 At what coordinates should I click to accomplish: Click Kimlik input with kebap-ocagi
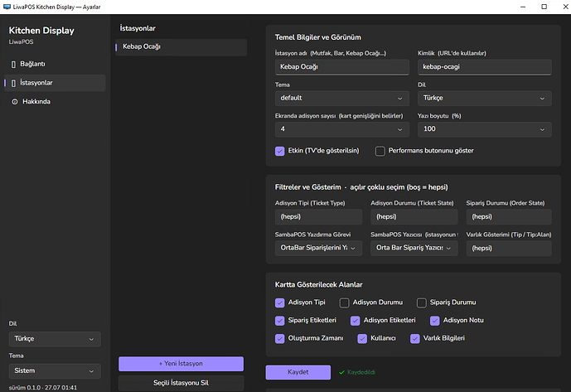484,67
